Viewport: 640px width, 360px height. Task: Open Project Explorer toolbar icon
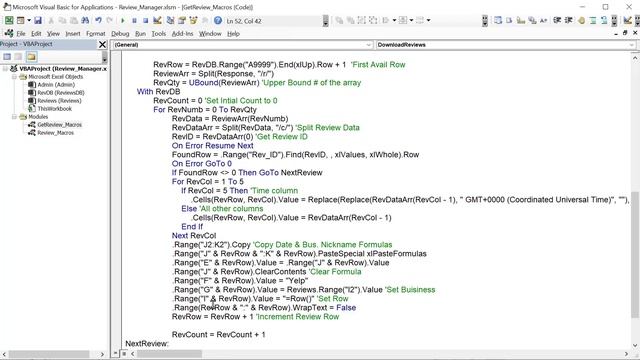(170, 20)
